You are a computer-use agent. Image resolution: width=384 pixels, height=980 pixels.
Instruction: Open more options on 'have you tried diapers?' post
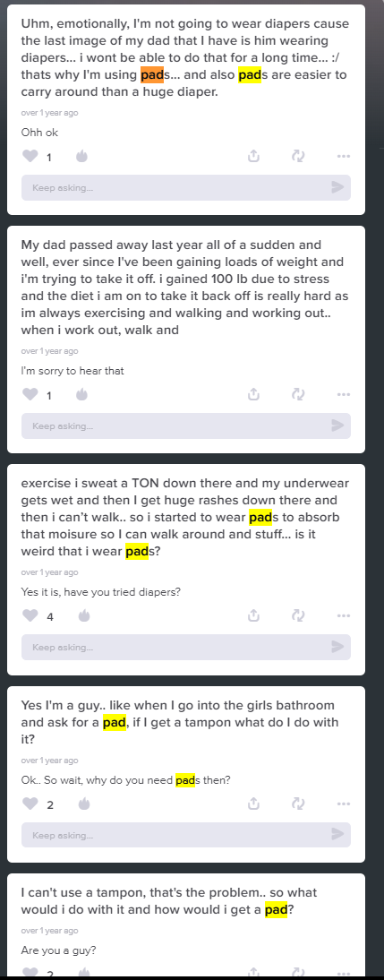pos(344,616)
